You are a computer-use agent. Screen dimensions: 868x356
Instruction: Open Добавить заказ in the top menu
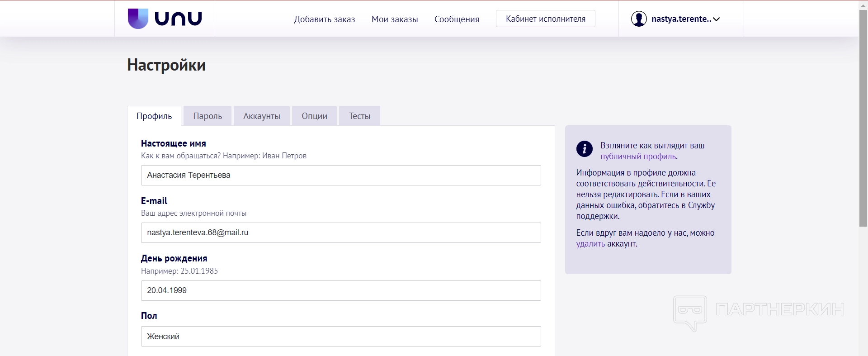[x=324, y=19]
